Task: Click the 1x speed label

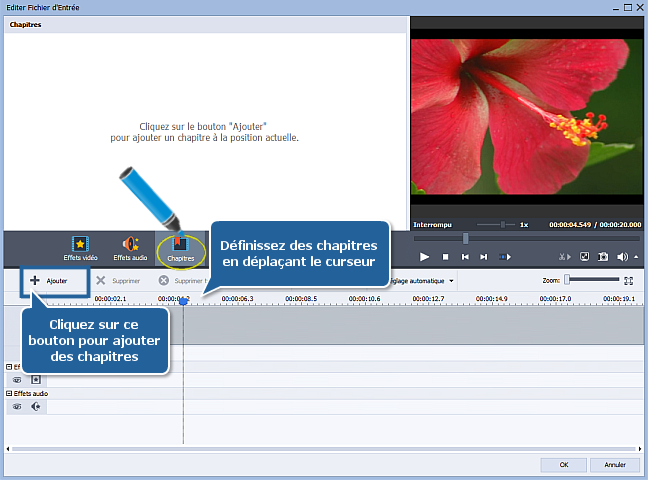Action: pos(524,225)
